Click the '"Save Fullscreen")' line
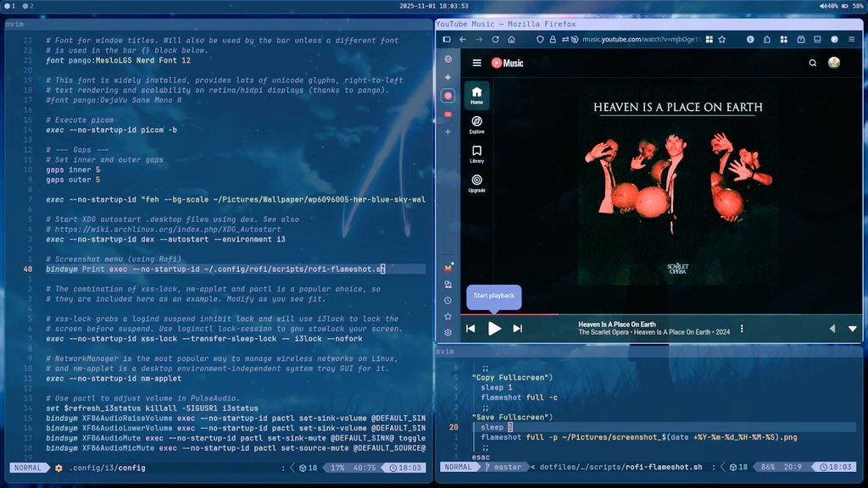The width and height of the screenshot is (868, 488). pyautogui.click(x=512, y=417)
